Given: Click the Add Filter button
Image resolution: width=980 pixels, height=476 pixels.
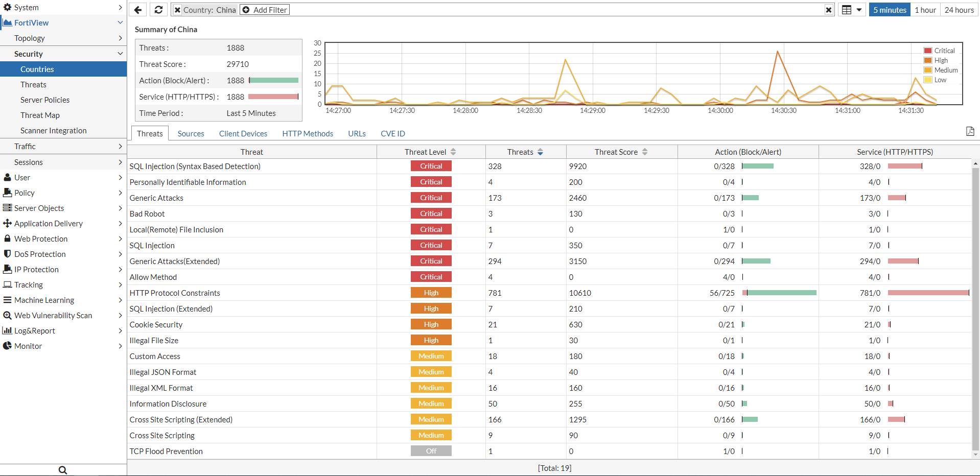Looking at the screenshot, I should [265, 10].
